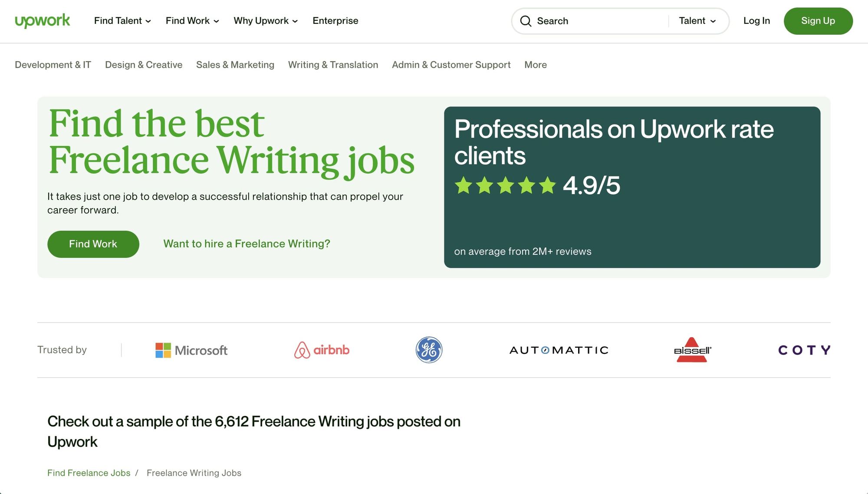The height and width of the screenshot is (494, 868).
Task: Click the search magnifier icon
Action: (526, 21)
